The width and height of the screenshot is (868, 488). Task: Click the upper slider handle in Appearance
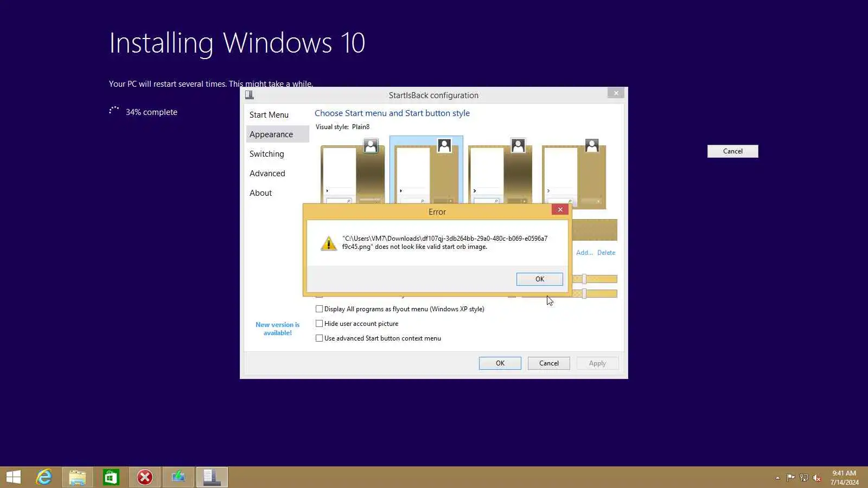click(x=584, y=279)
